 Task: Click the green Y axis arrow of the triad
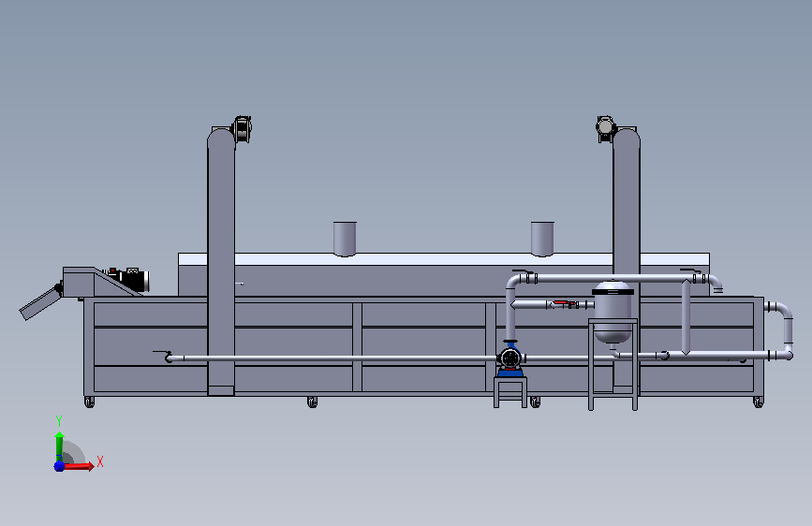point(60,446)
